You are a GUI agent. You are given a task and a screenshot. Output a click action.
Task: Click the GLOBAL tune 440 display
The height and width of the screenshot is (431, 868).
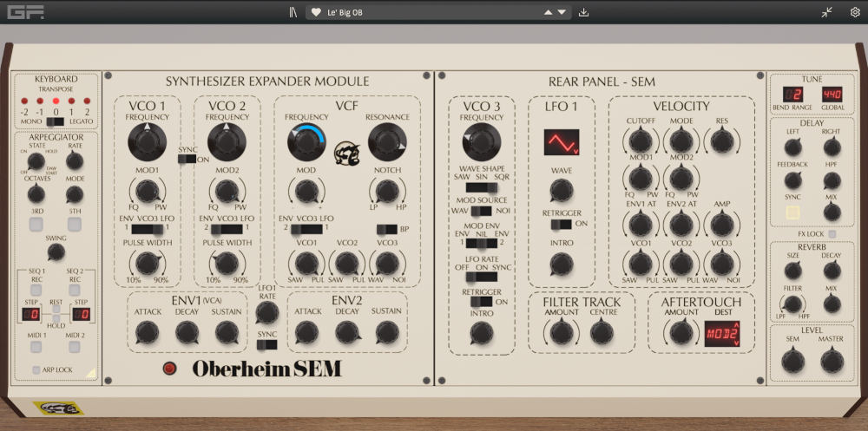tap(832, 94)
